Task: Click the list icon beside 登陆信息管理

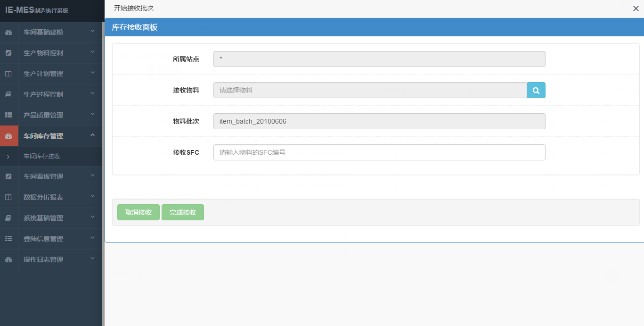Action: click(x=8, y=239)
